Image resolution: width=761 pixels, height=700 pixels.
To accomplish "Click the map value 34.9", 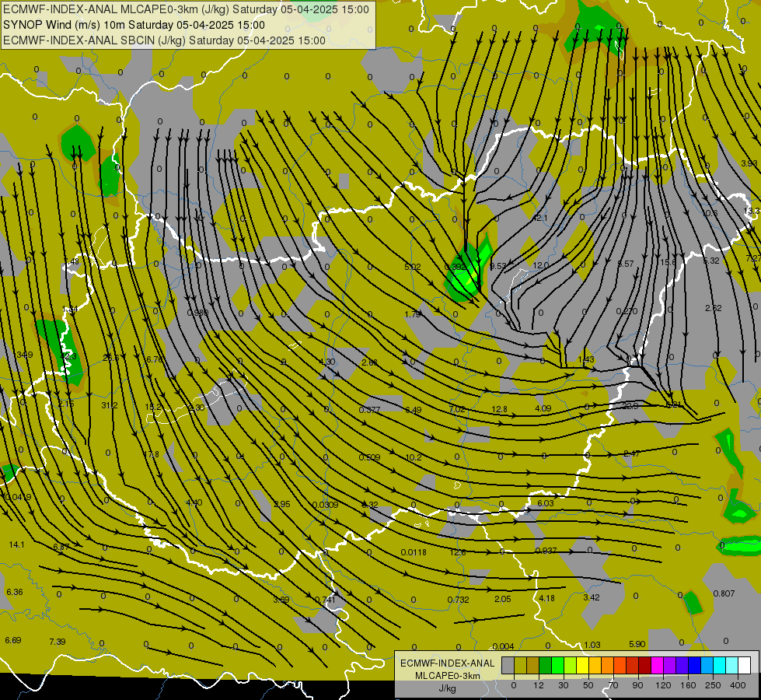I will click(x=24, y=355).
